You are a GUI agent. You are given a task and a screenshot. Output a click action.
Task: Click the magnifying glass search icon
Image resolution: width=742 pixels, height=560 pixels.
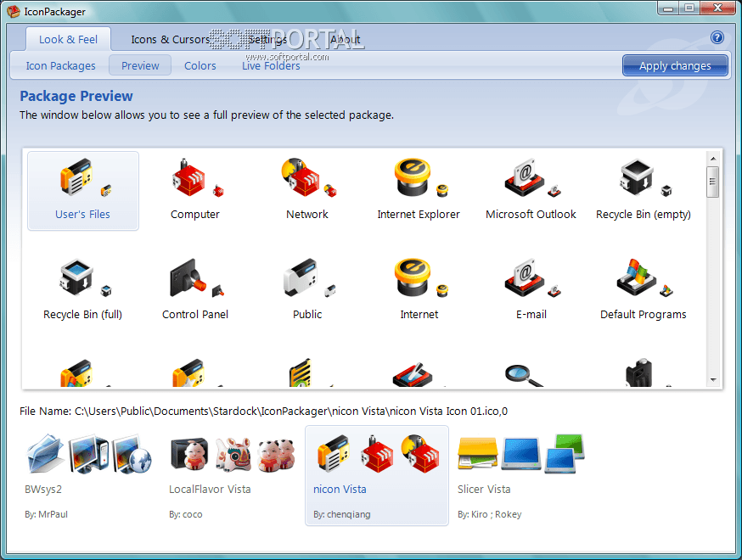tap(523, 376)
